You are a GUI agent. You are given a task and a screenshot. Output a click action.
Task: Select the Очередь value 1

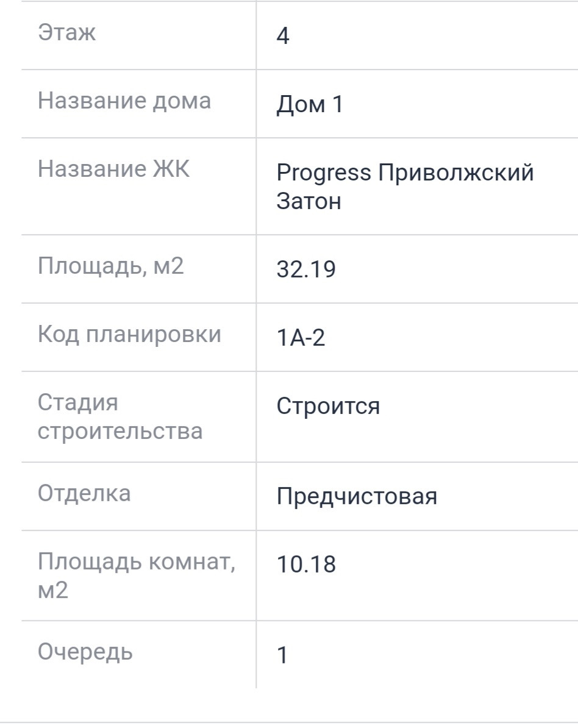click(282, 656)
